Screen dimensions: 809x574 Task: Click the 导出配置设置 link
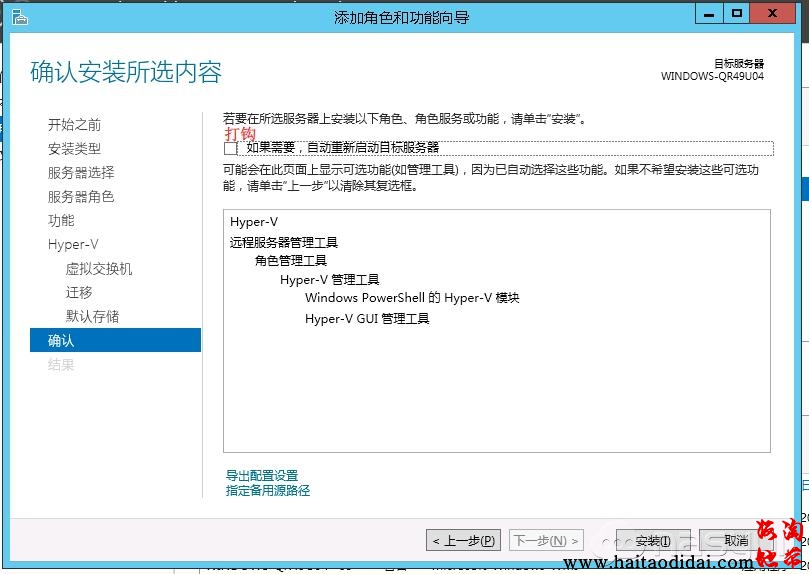pyautogui.click(x=262, y=476)
